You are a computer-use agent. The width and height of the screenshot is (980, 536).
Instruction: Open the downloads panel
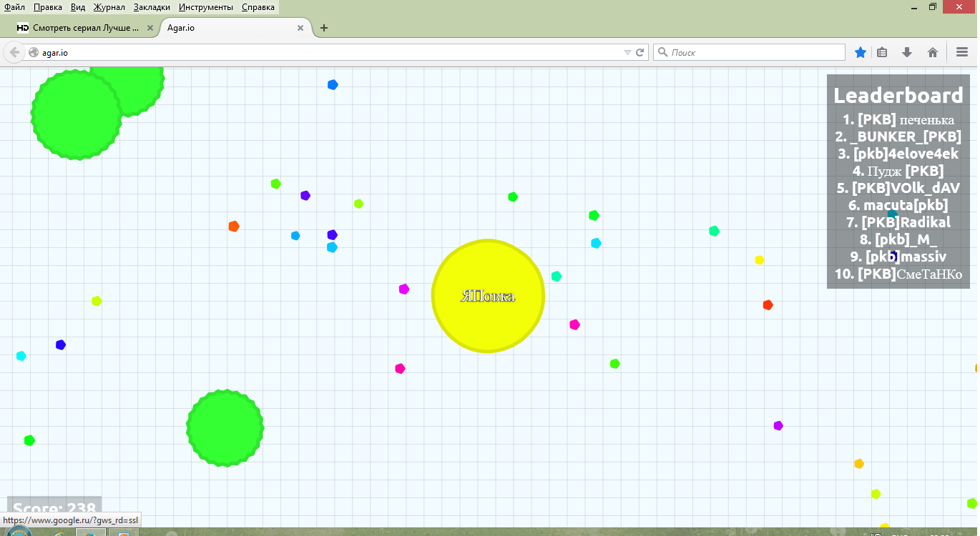tap(907, 52)
